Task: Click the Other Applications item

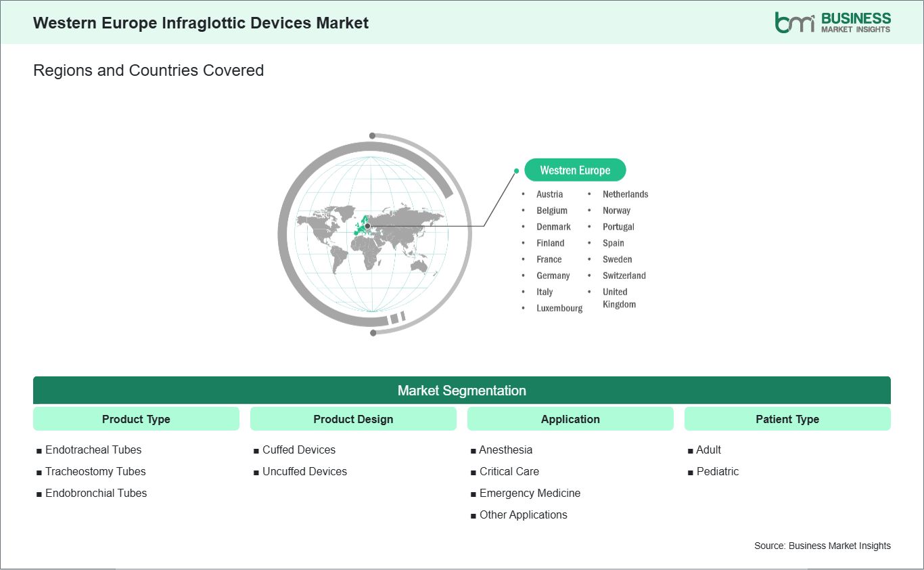Action: pyautogui.click(x=524, y=514)
